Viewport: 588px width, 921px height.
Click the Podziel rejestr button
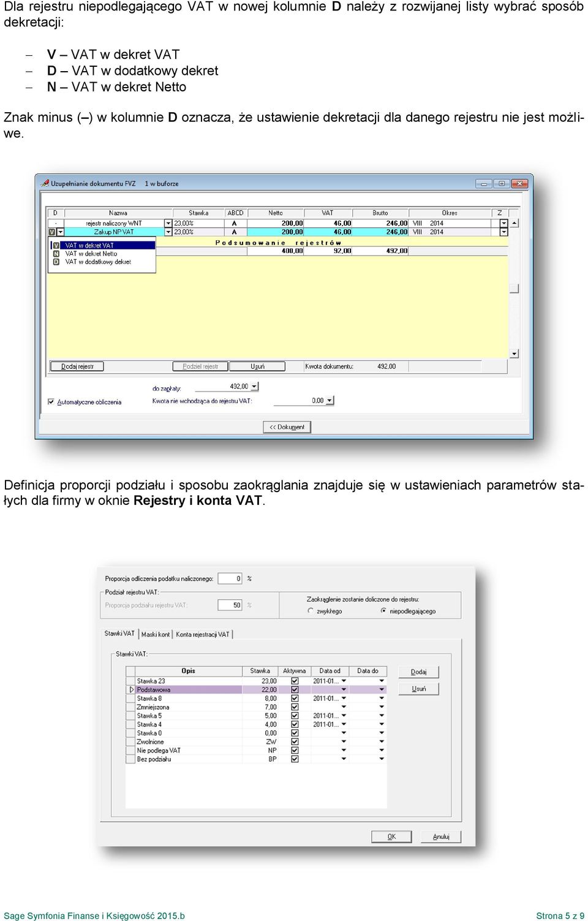(201, 366)
